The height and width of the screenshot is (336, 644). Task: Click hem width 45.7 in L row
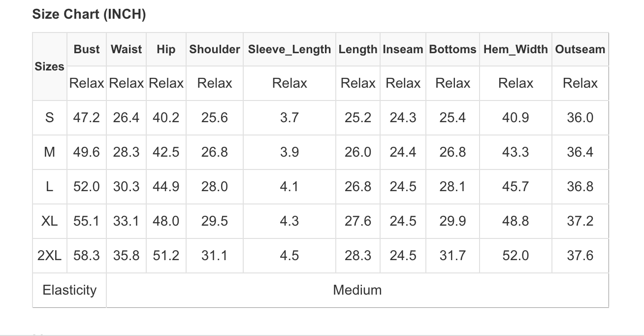point(515,187)
